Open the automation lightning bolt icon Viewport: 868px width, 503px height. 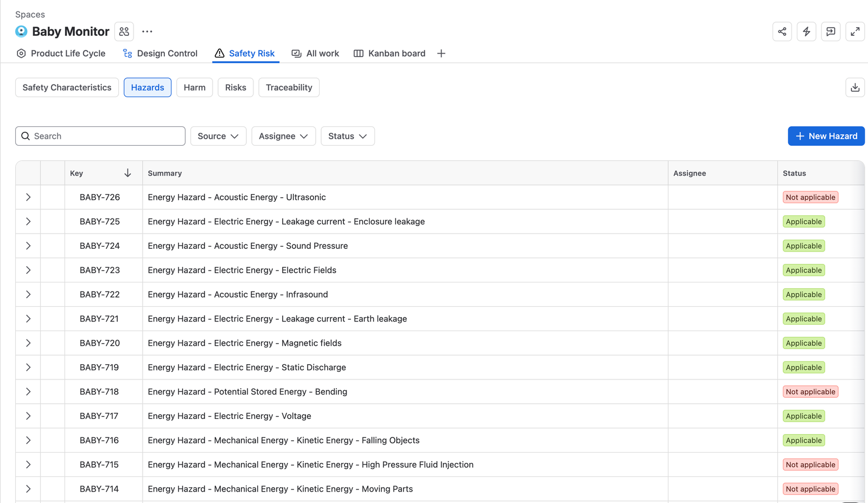pyautogui.click(x=807, y=31)
